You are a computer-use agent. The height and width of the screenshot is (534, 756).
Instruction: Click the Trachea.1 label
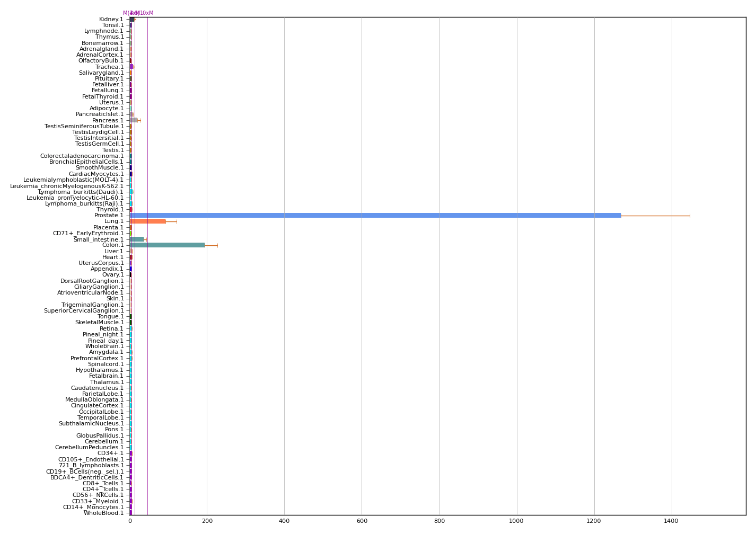(x=109, y=67)
